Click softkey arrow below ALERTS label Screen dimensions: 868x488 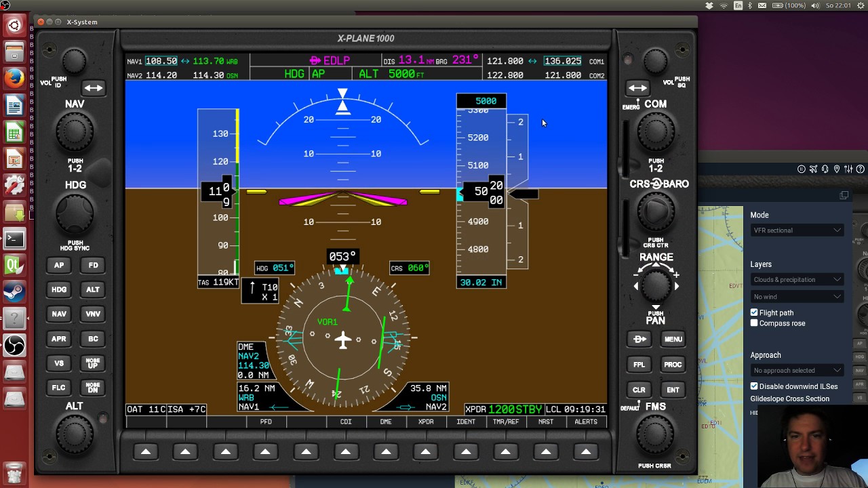point(586,452)
